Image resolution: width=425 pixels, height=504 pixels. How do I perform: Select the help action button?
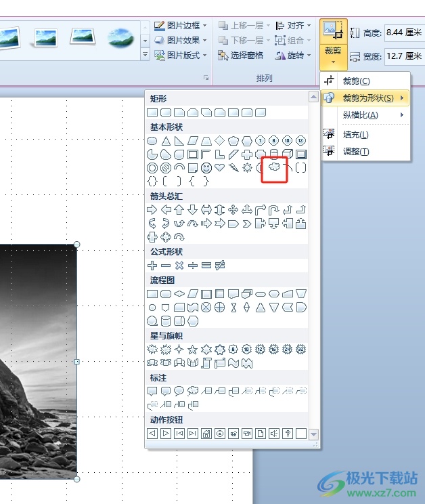coord(288,434)
